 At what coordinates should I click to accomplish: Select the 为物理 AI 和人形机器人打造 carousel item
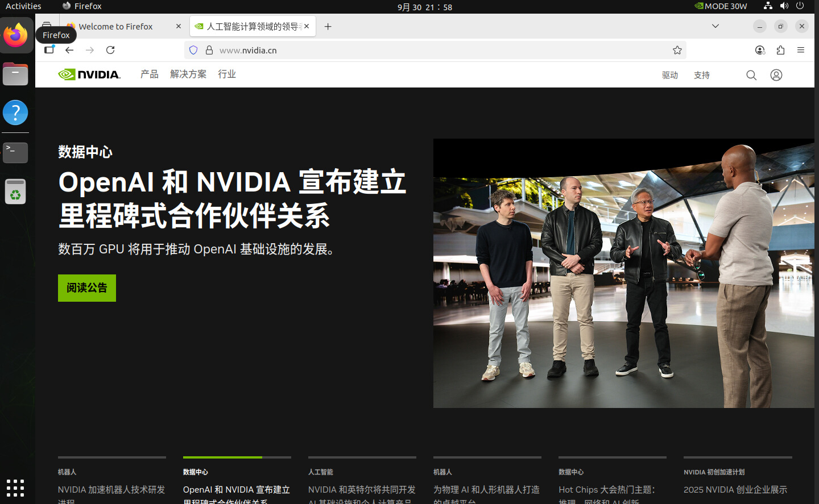point(487,480)
